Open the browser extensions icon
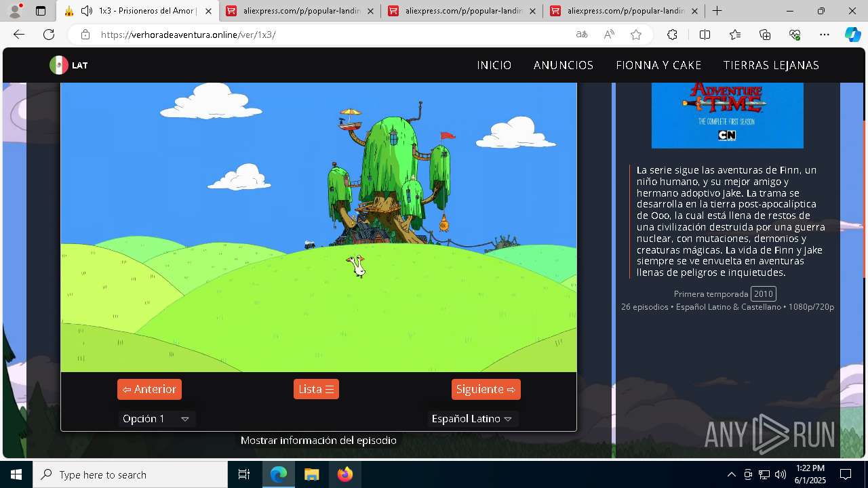 coord(672,35)
